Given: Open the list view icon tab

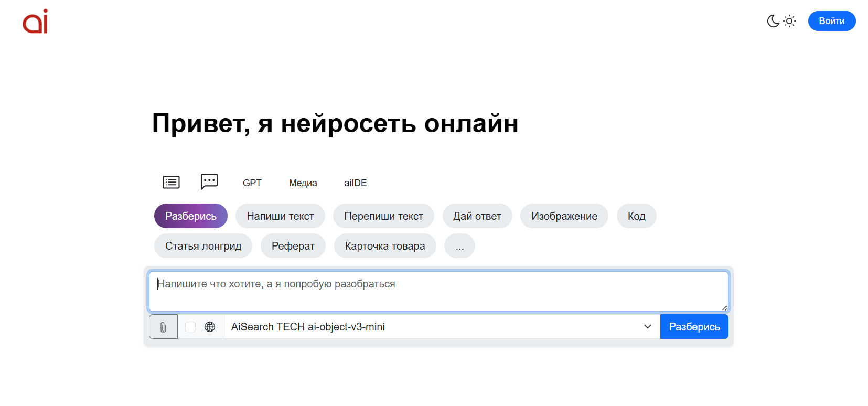Looking at the screenshot, I should pyautogui.click(x=171, y=182).
